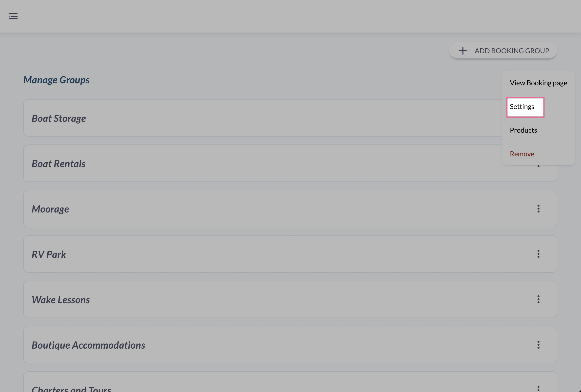Screen dimensions: 581x392
Task: Click the Add Booking Group button
Action: [503, 51]
